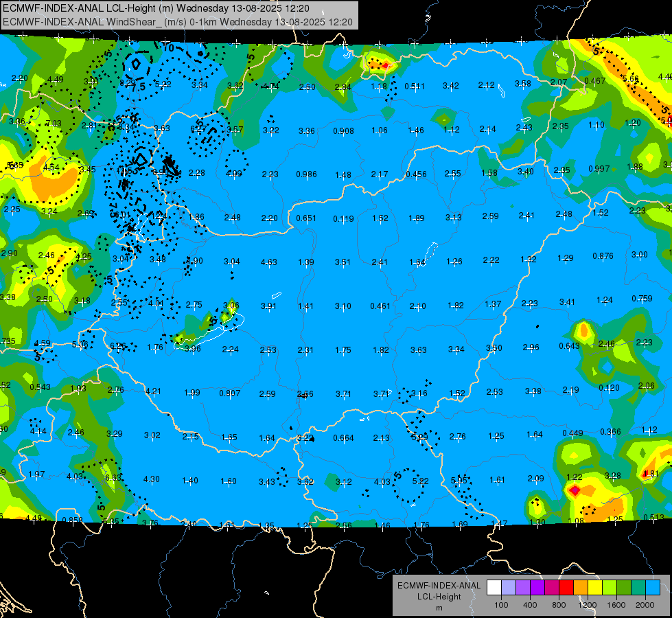The width and height of the screenshot is (672, 618).
Task: Click the wind shear value 4.14
Action: tap(38, 431)
